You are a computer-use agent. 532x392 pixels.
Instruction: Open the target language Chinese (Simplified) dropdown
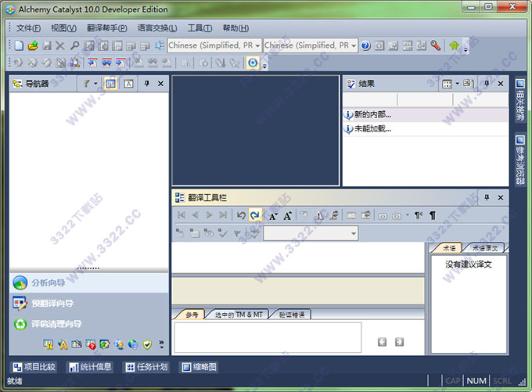pos(354,45)
